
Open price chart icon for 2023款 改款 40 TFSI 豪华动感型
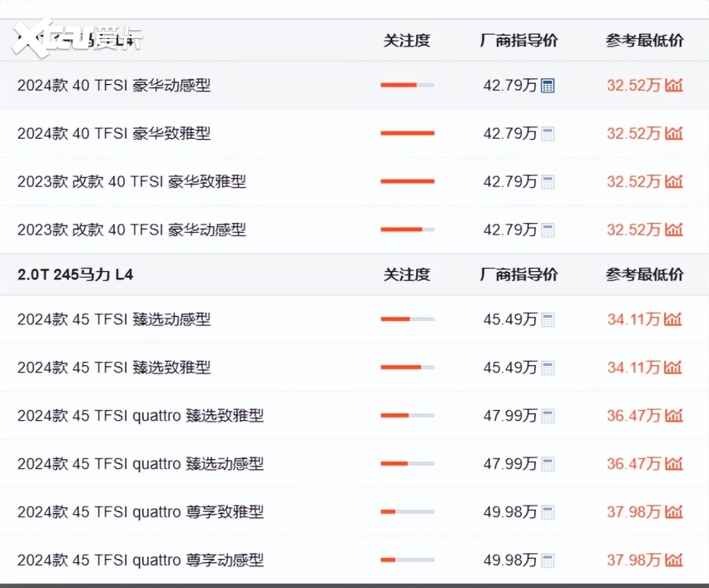coord(673,230)
